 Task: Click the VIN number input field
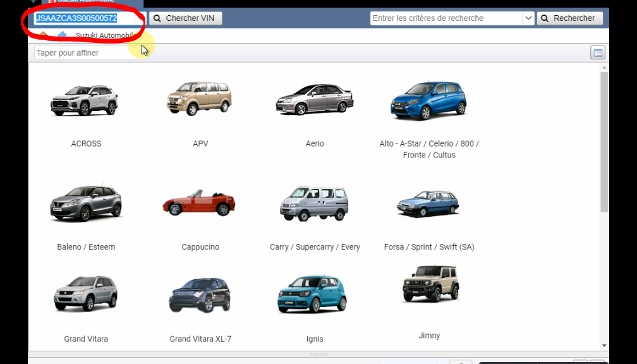[85, 18]
